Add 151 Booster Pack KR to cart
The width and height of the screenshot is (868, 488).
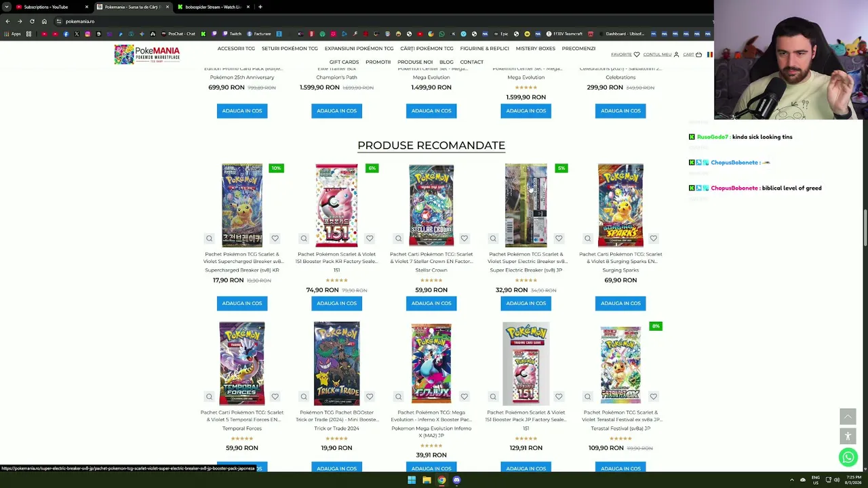coord(336,303)
